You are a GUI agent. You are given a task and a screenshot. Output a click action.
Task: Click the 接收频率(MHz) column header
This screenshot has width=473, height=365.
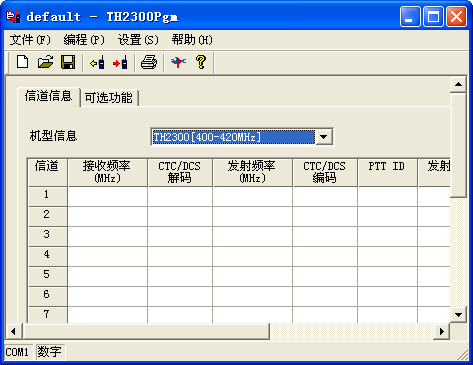107,172
